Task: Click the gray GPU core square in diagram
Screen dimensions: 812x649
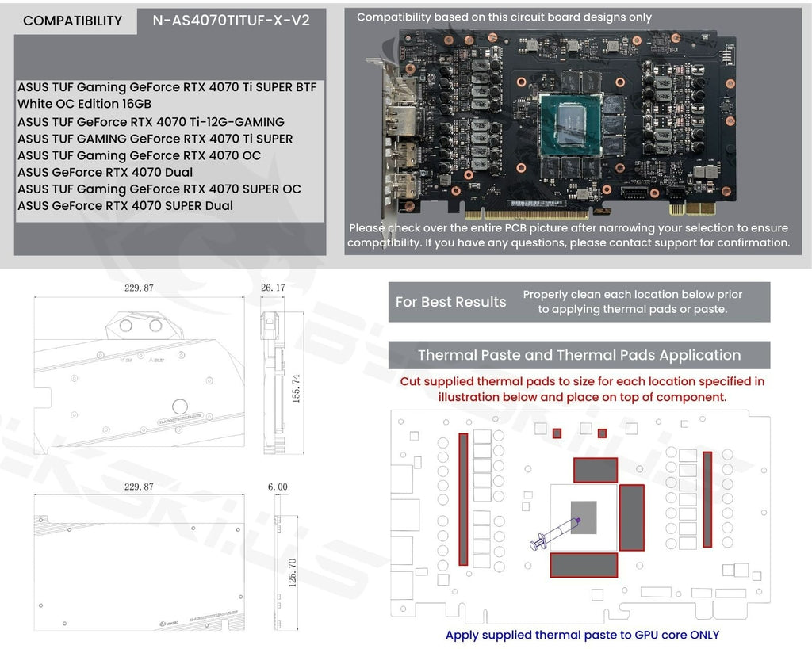Action: pos(584,517)
